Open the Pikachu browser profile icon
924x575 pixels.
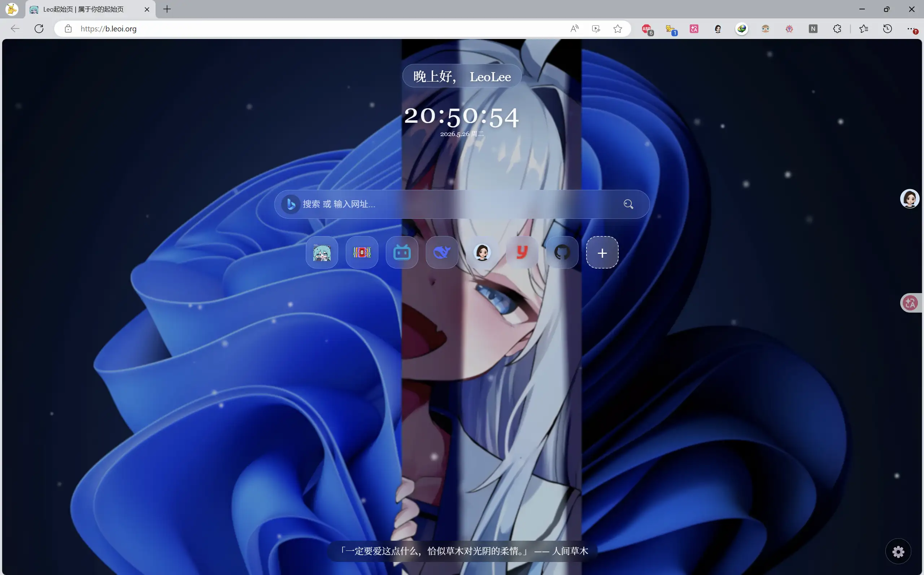pyautogui.click(x=12, y=9)
